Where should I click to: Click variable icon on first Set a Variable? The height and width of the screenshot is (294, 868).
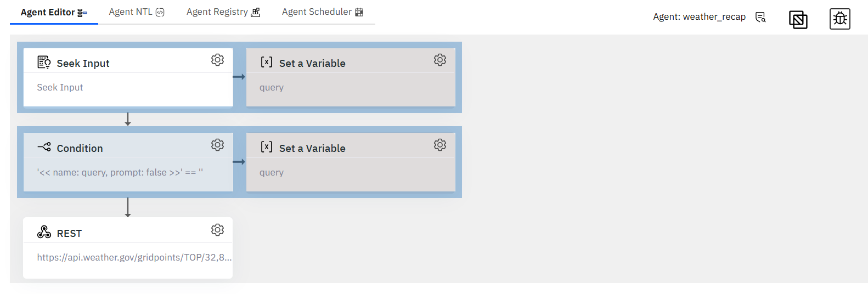pyautogui.click(x=266, y=62)
